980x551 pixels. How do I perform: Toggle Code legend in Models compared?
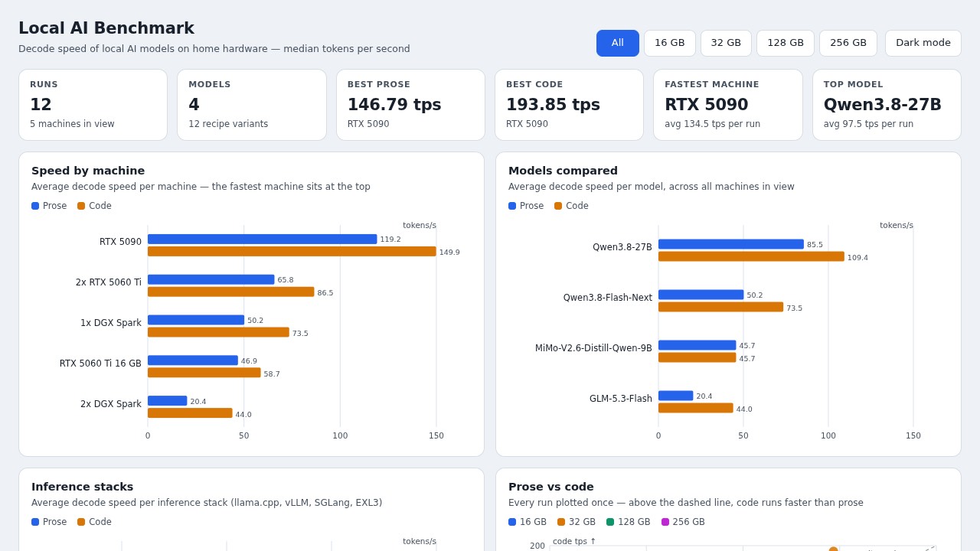point(571,206)
